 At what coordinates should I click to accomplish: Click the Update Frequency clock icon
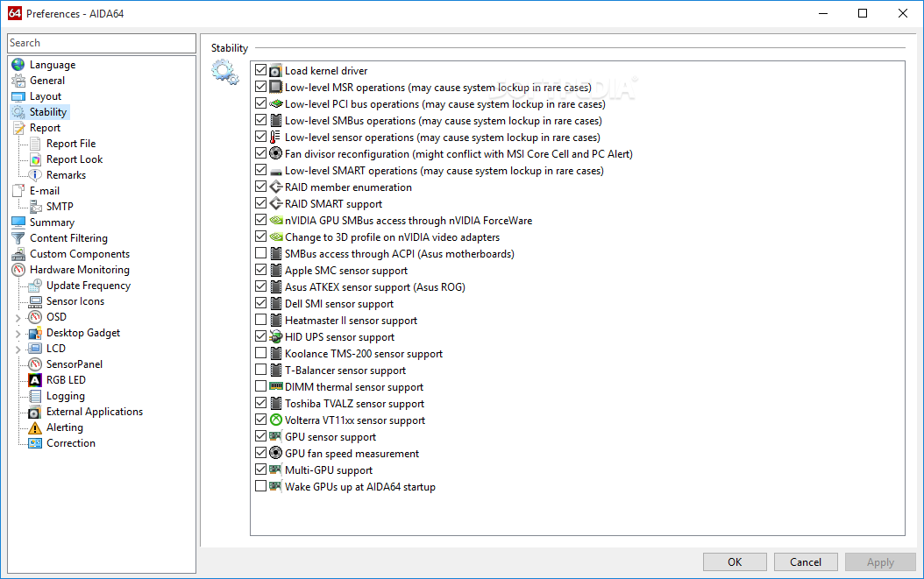tap(35, 286)
